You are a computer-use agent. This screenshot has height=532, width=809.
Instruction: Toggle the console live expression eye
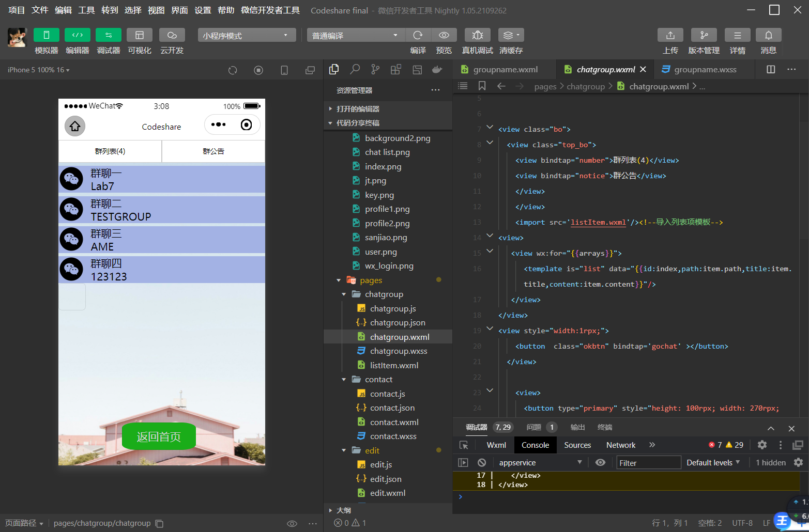click(600, 462)
